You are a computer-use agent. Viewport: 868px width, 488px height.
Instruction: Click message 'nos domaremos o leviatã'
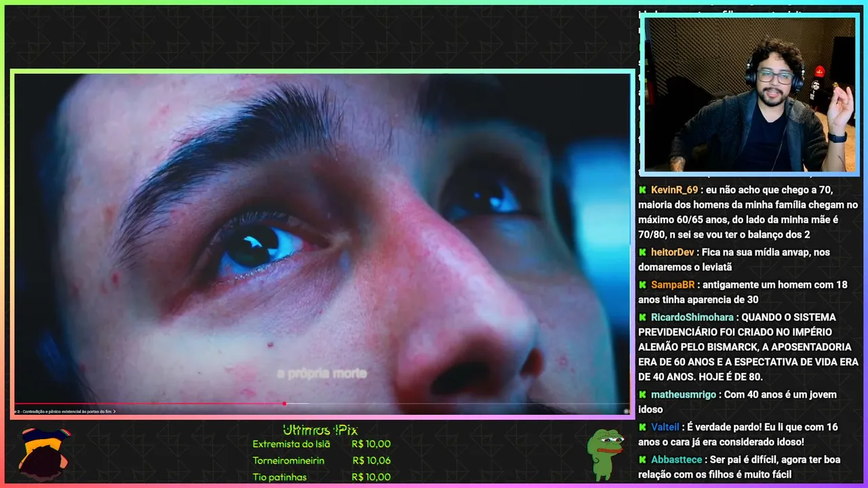click(734, 260)
